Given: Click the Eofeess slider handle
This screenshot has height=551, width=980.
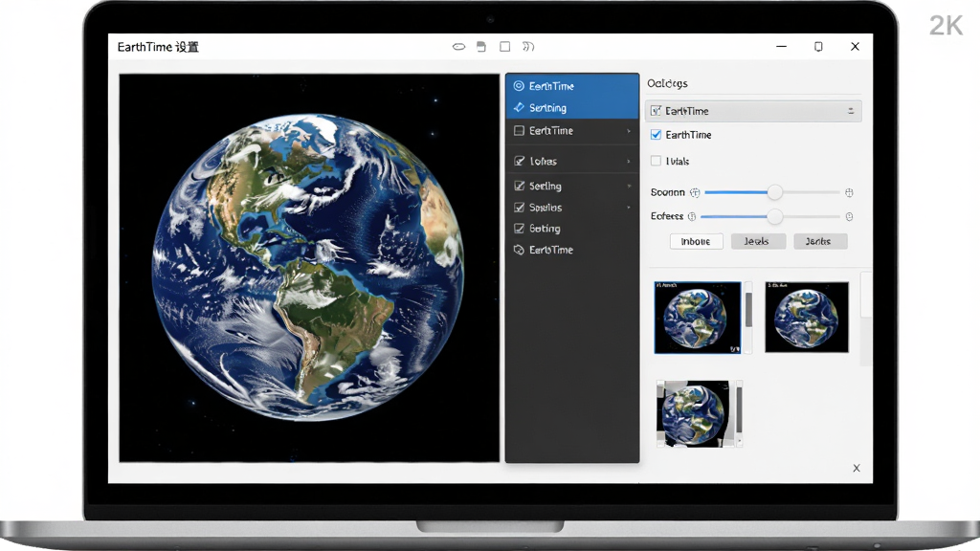Looking at the screenshot, I should (x=774, y=217).
